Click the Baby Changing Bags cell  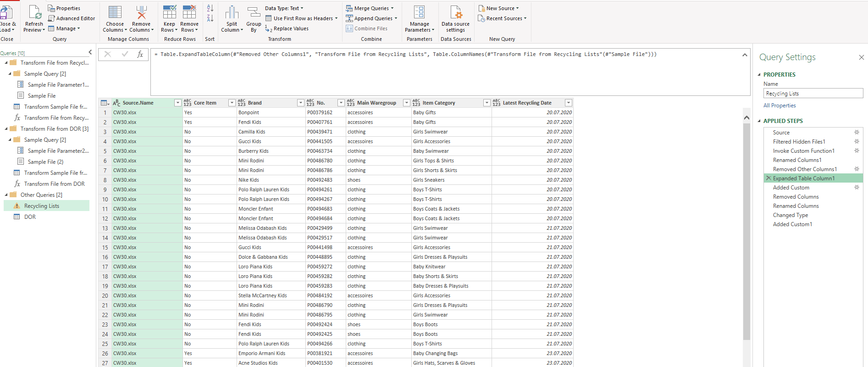[452, 353]
